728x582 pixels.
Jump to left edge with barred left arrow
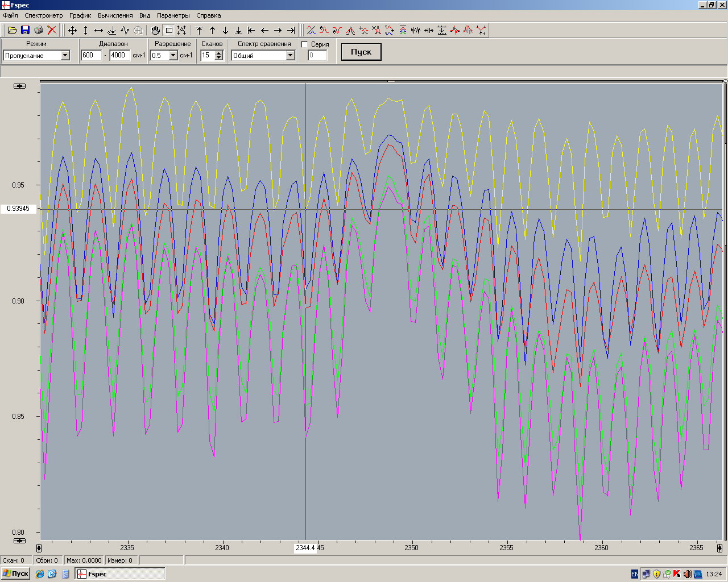tap(251, 30)
